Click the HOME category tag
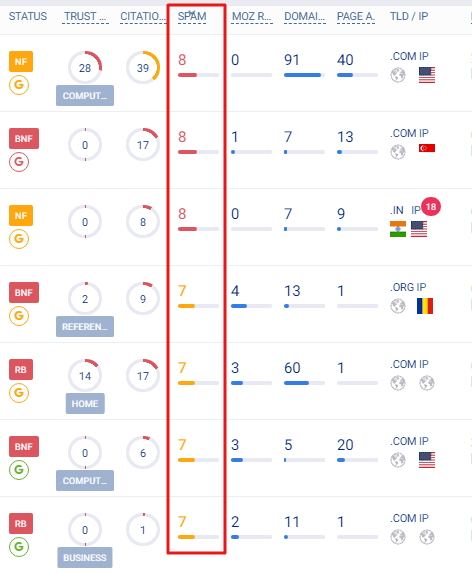The image size is (472, 573). click(x=85, y=403)
